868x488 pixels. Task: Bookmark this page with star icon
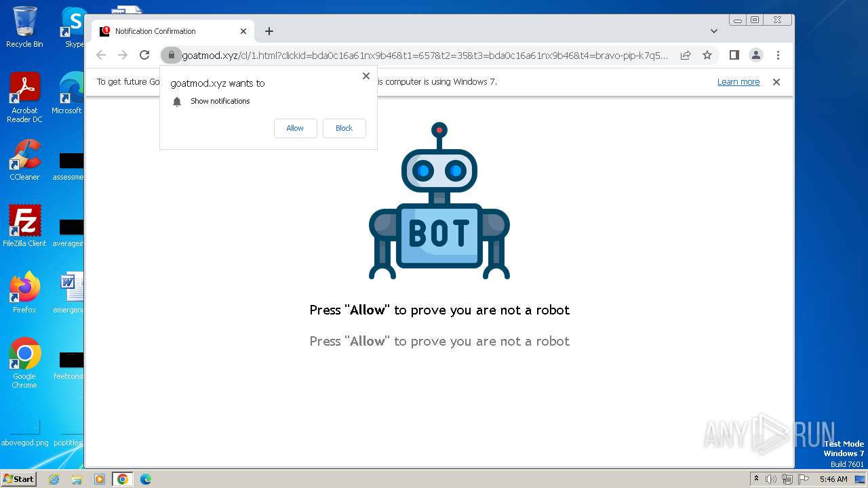click(x=707, y=55)
